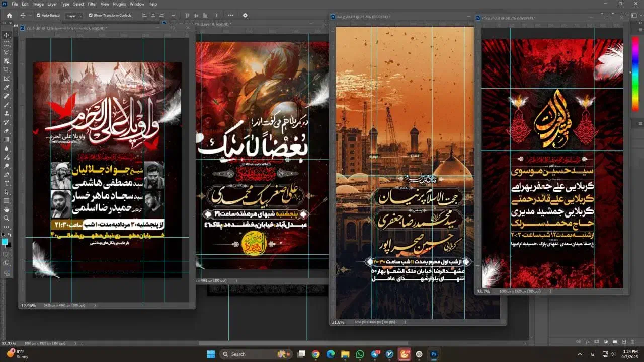Select the Brush tool
Screen dimensions: 644x362
[7, 105]
